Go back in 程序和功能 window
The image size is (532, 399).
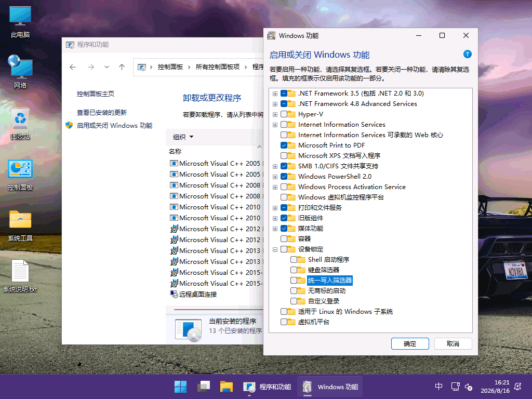tap(73, 67)
